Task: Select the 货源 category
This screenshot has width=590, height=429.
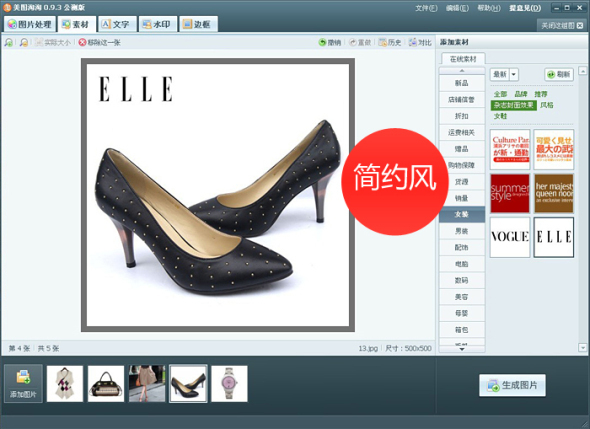Action: (462, 182)
